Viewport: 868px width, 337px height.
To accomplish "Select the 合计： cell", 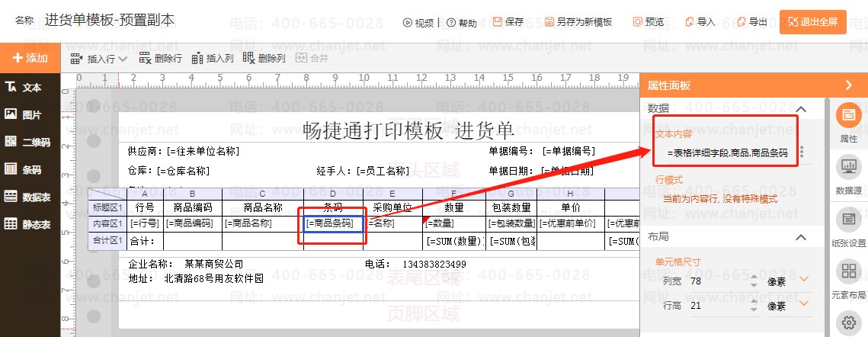I will [x=145, y=241].
